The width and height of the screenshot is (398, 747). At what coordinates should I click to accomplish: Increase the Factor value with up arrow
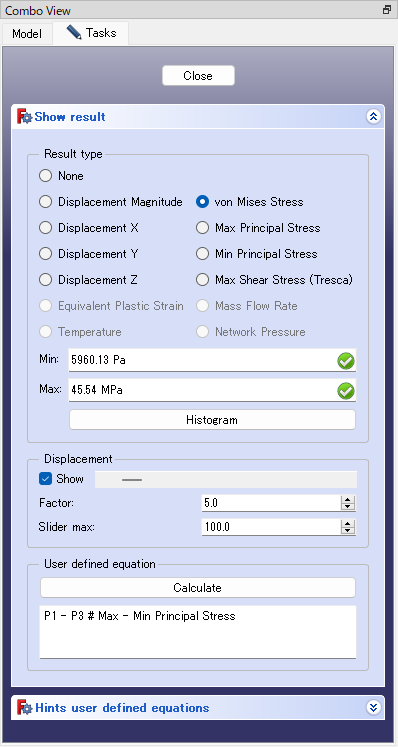(348, 499)
